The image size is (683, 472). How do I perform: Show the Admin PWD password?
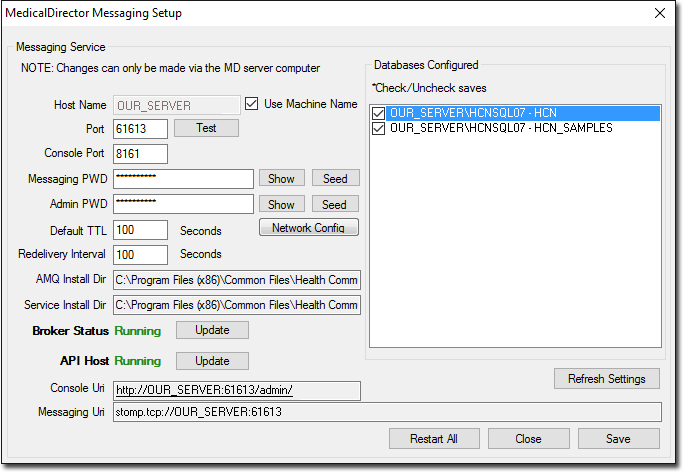281,204
